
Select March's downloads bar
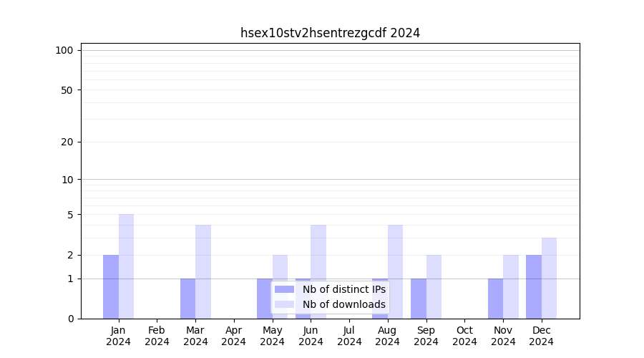pos(203,271)
